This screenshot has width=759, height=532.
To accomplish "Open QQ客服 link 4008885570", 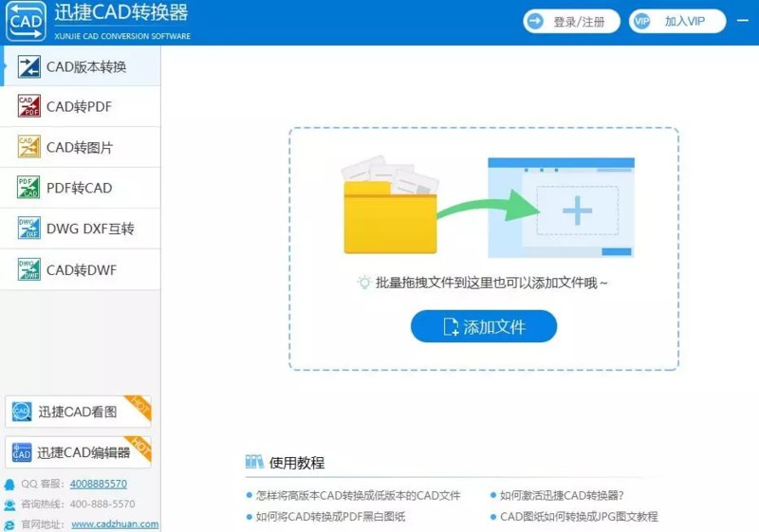I will pos(99,484).
